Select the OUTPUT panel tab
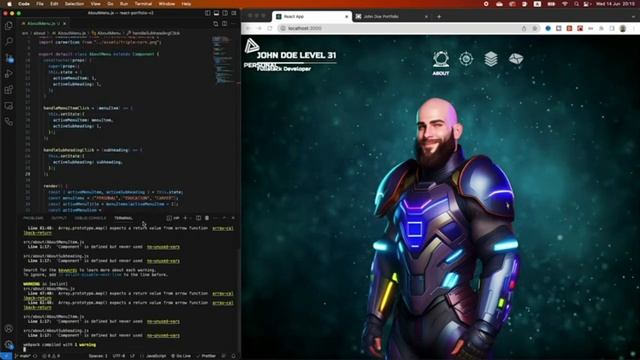This screenshot has height=360, width=640. [59, 218]
